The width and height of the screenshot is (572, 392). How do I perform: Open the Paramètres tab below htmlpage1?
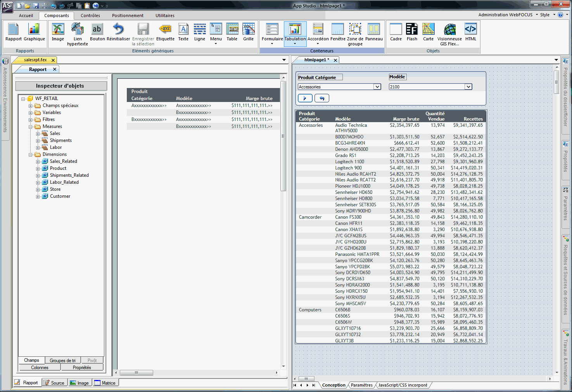pyautogui.click(x=361, y=385)
